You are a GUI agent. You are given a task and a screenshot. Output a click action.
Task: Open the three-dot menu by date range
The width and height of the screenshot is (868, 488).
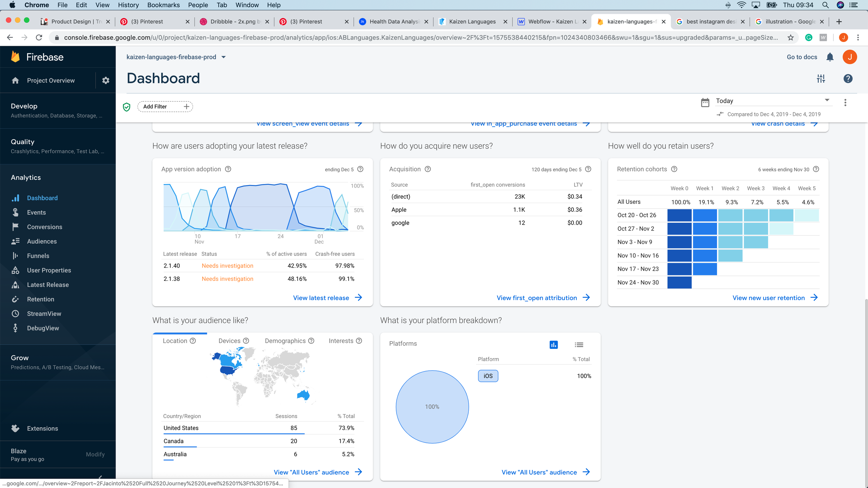coord(845,102)
